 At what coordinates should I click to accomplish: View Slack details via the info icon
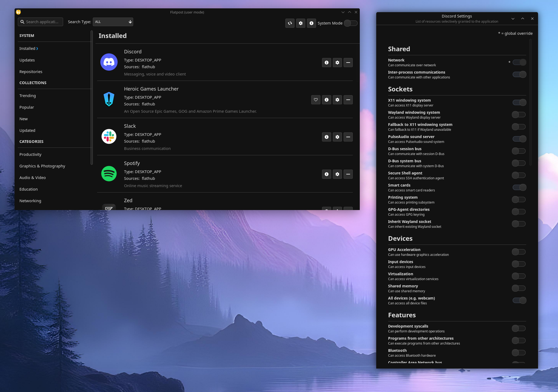click(x=326, y=137)
